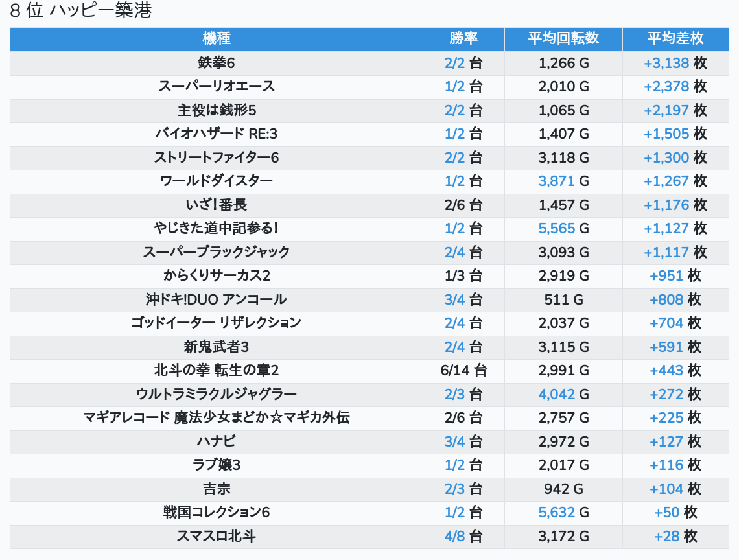739x560 pixels.
Task: Click the +3,138 枚 average difference value
Action: click(x=675, y=63)
